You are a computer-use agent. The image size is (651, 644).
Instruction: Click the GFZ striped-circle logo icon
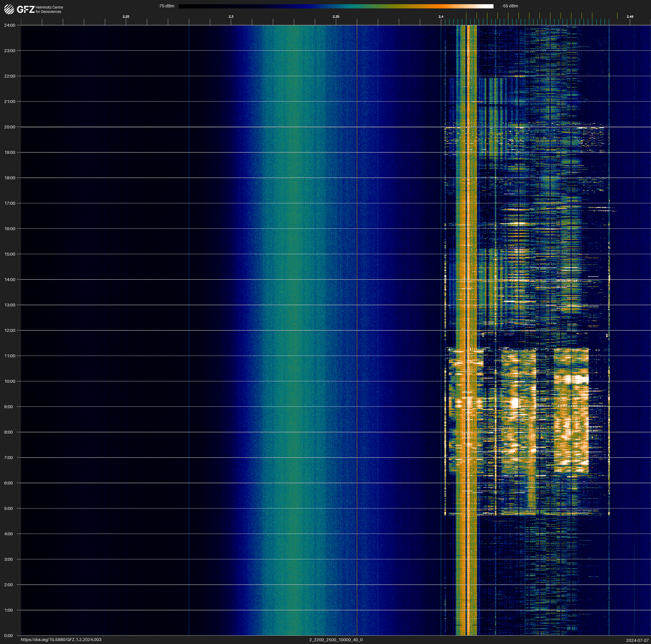coord(9,9)
